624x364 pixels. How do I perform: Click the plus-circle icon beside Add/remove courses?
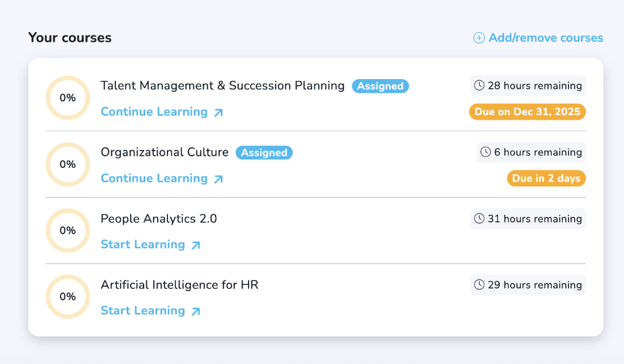coord(479,38)
